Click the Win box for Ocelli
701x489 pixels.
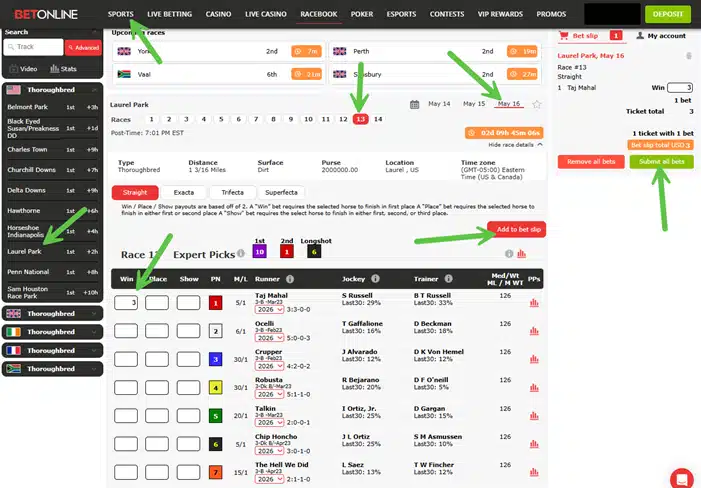click(126, 331)
